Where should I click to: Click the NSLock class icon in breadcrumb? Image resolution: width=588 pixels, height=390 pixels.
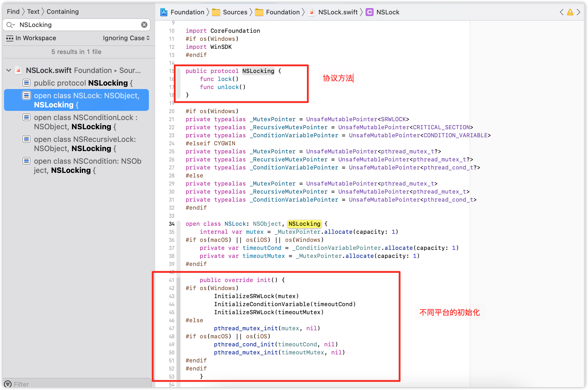click(369, 12)
